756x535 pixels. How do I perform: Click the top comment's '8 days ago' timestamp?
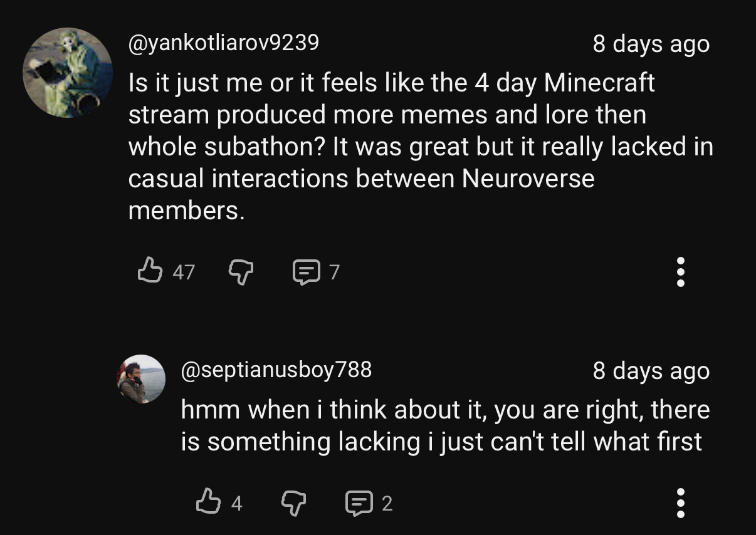click(x=651, y=44)
